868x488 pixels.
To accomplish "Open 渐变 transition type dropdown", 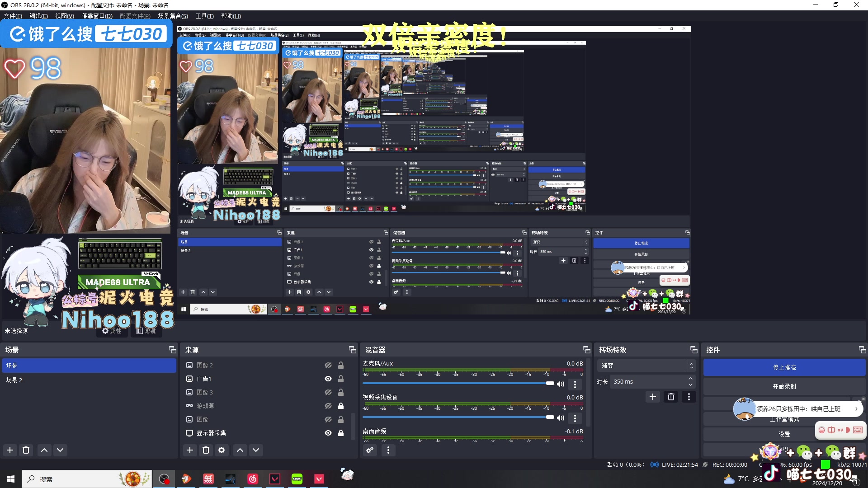I will pyautogui.click(x=646, y=366).
